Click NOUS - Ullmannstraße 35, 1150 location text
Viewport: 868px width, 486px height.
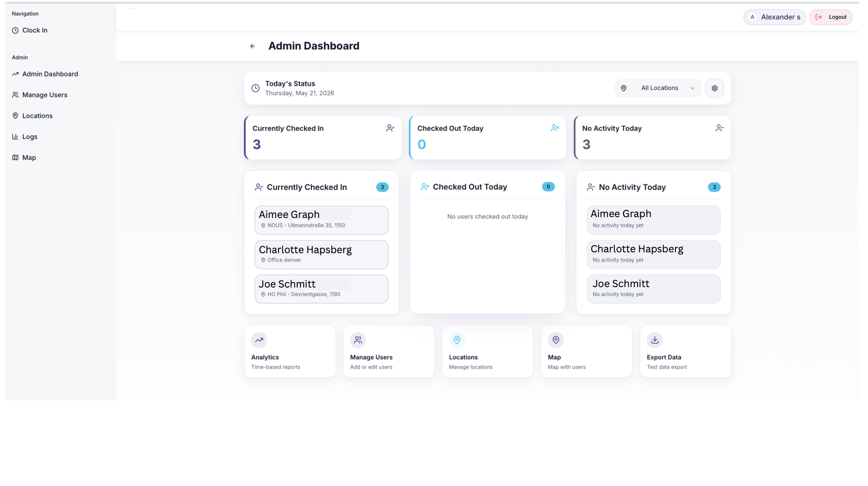pyautogui.click(x=306, y=226)
